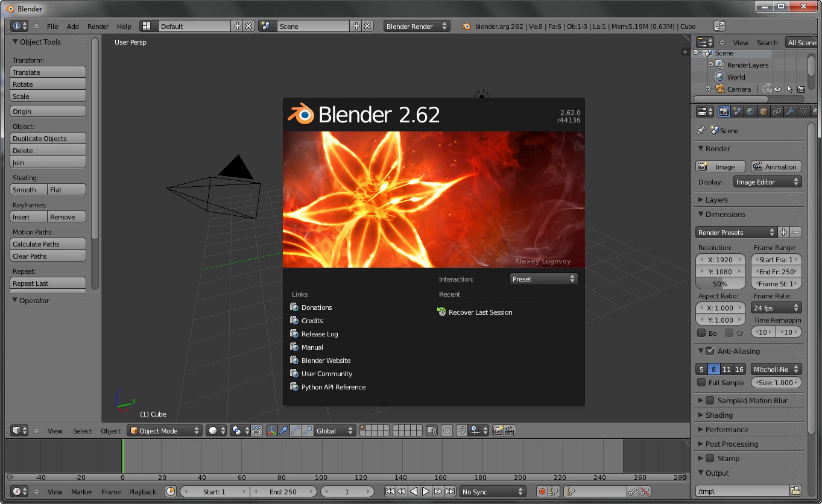Expand the Performance panel
This screenshot has width=822, height=504.
[x=727, y=429]
